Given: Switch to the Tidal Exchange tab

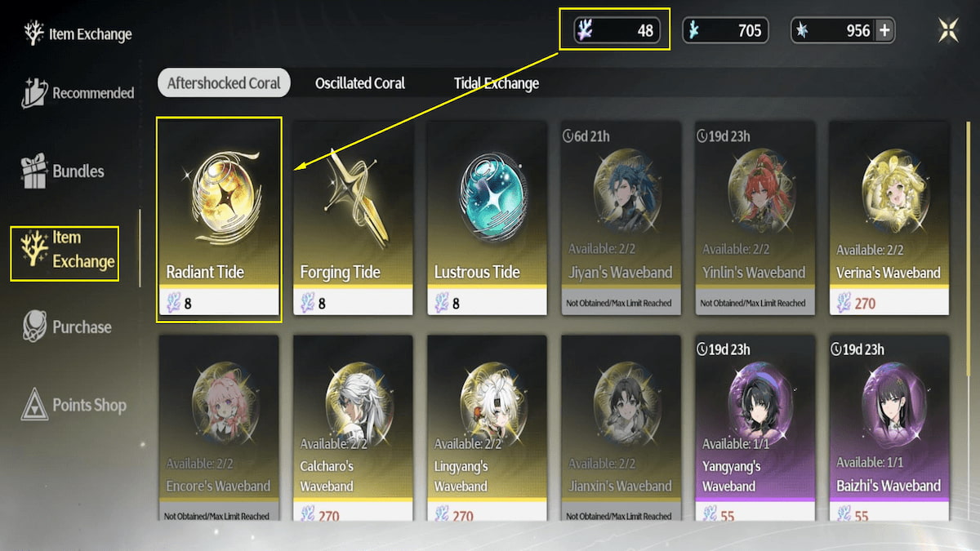Looking at the screenshot, I should pos(497,83).
